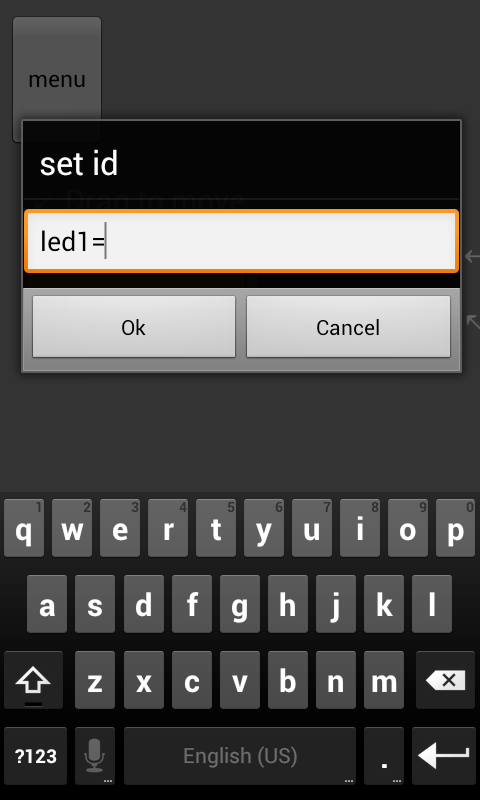Tap the letter a key
This screenshot has width=480, height=800.
click(x=47, y=604)
